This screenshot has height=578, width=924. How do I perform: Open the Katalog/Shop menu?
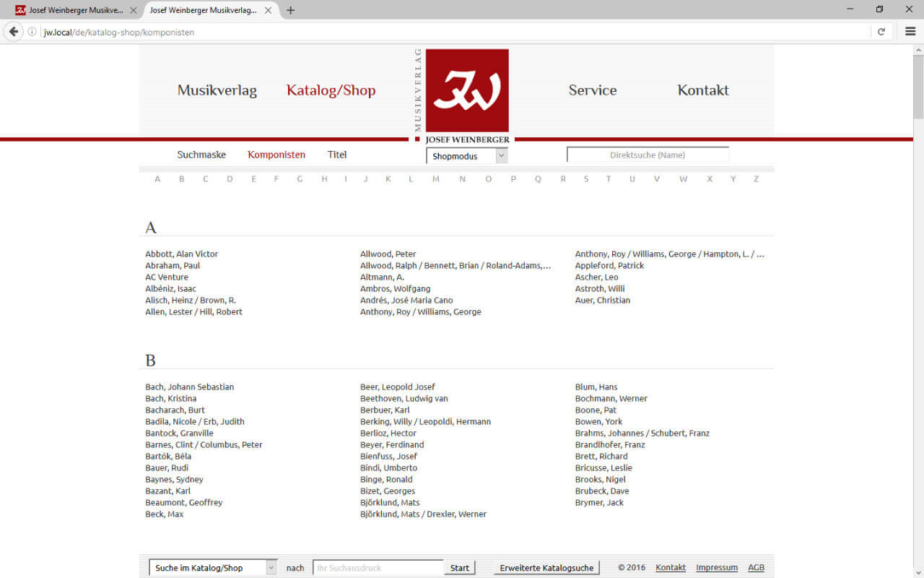click(x=331, y=90)
